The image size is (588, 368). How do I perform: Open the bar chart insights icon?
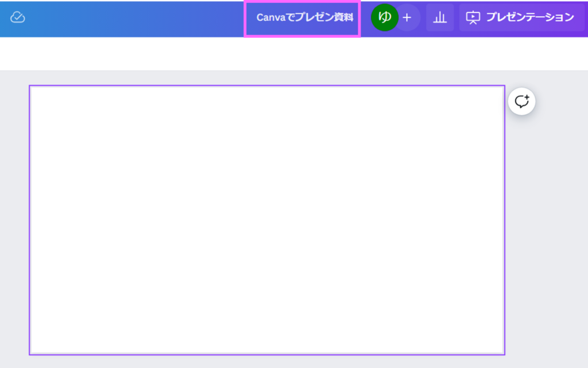[x=440, y=17]
